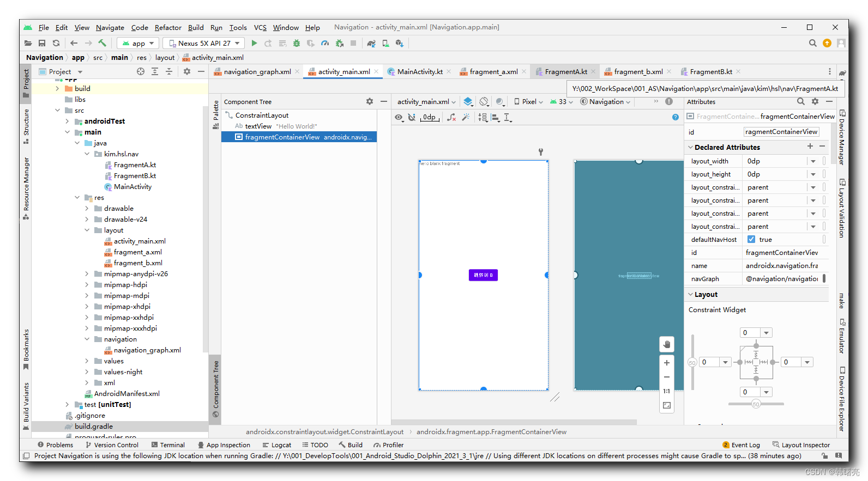Switch to the fragment_b.xml tab

pos(638,71)
